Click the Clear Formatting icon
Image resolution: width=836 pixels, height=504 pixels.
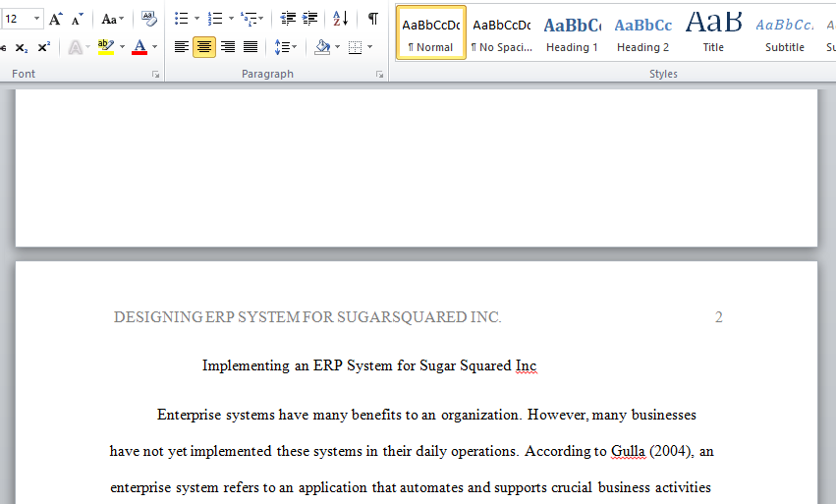point(148,19)
